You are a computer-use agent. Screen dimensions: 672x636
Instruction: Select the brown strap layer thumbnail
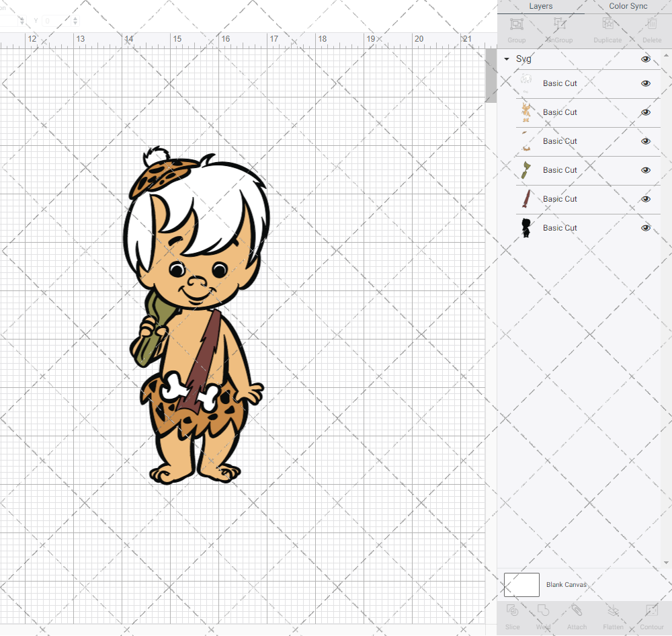pyautogui.click(x=526, y=199)
